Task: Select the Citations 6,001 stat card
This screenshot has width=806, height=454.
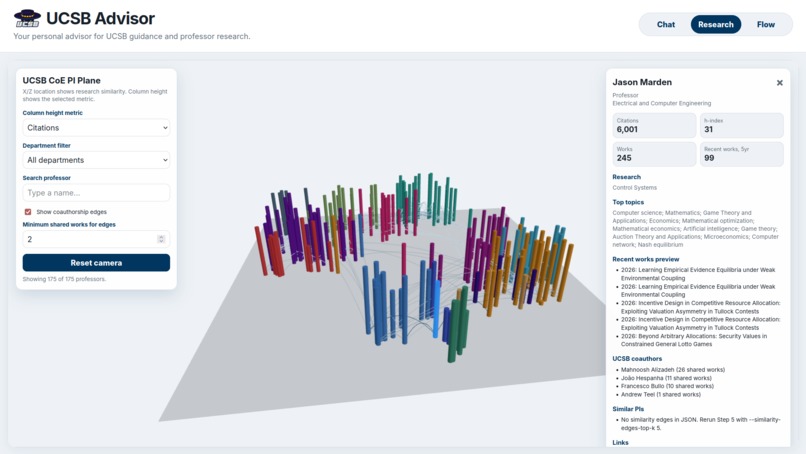Action: click(x=654, y=125)
